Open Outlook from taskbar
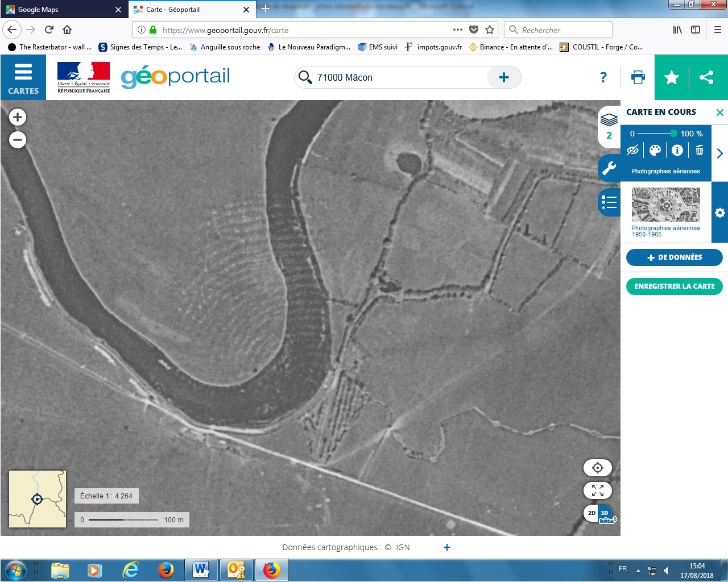Image resolution: width=728 pixels, height=582 pixels. pos(237,570)
